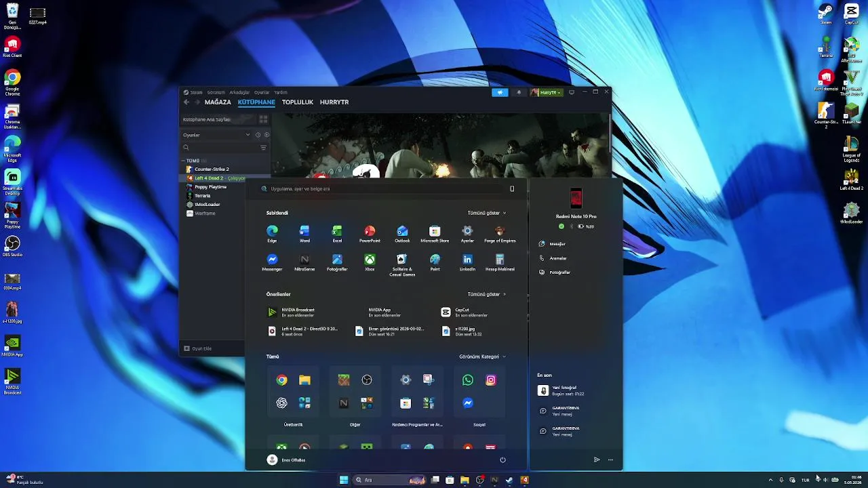Launch Word from pinned apps

click(x=304, y=234)
